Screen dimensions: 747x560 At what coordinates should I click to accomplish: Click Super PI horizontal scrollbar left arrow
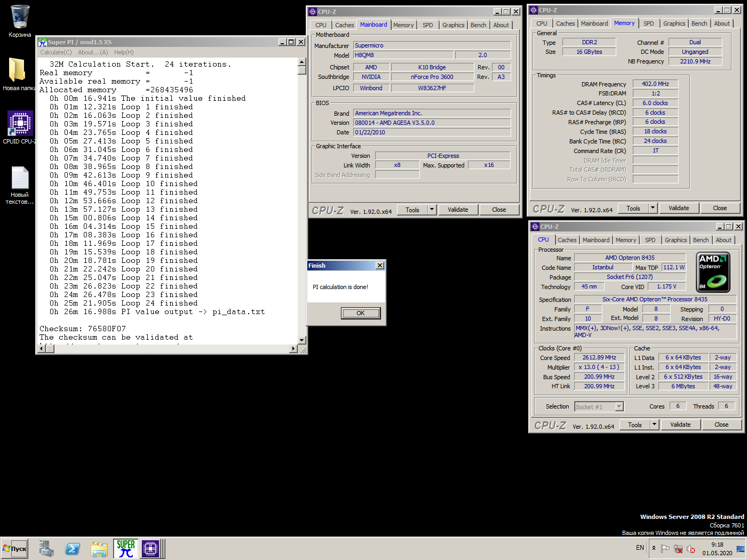(42, 349)
